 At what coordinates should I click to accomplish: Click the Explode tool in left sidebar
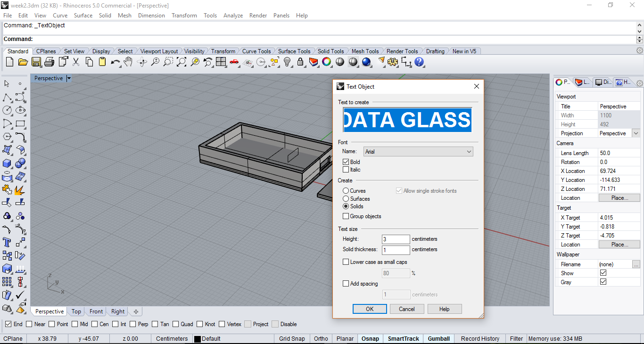click(20, 190)
